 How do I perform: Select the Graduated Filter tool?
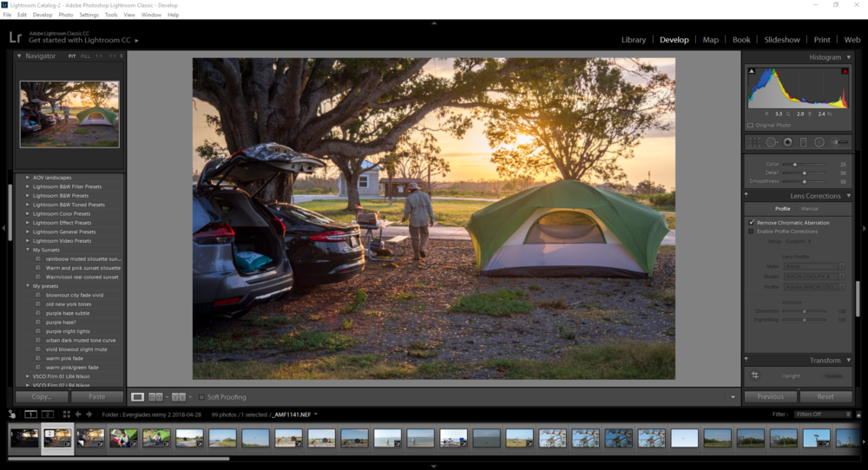[x=803, y=141]
